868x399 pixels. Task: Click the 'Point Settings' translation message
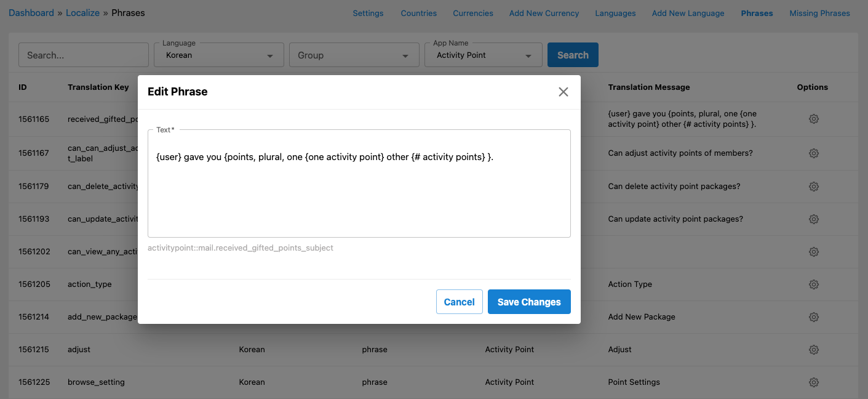tap(634, 382)
